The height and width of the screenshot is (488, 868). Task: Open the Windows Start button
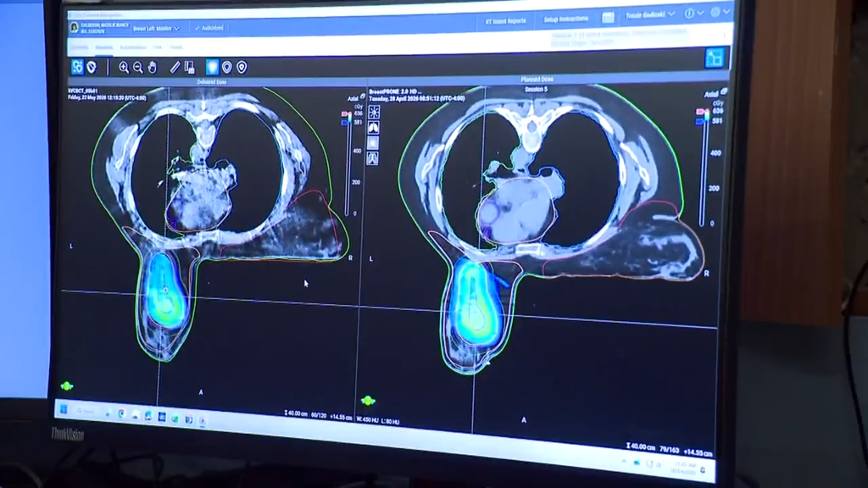coord(64,409)
